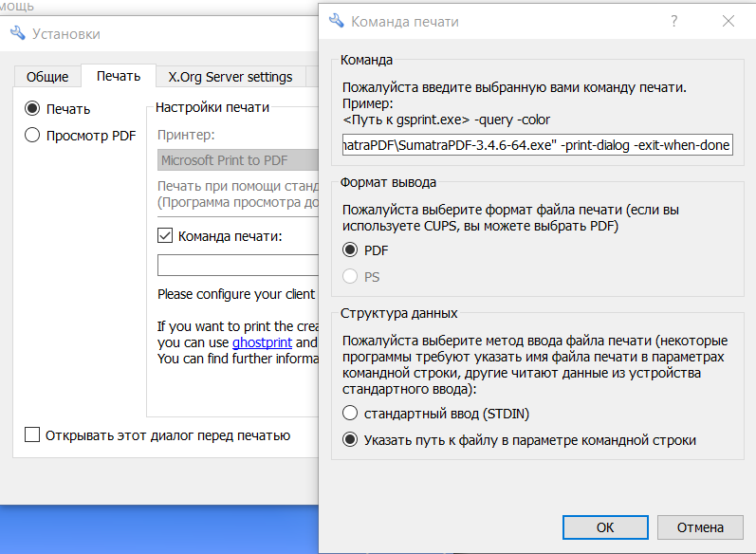Click wrench icon in Команда печати title bar

coord(336,21)
